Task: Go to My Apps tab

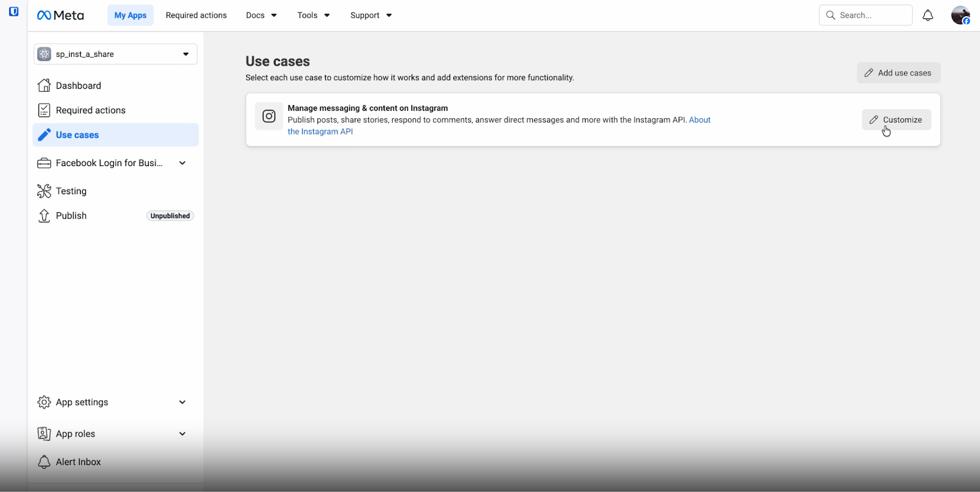Action: 130,15
